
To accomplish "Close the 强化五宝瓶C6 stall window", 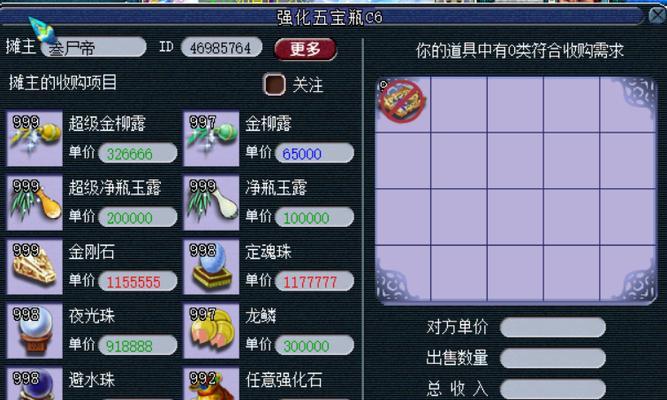I will 658,16.
